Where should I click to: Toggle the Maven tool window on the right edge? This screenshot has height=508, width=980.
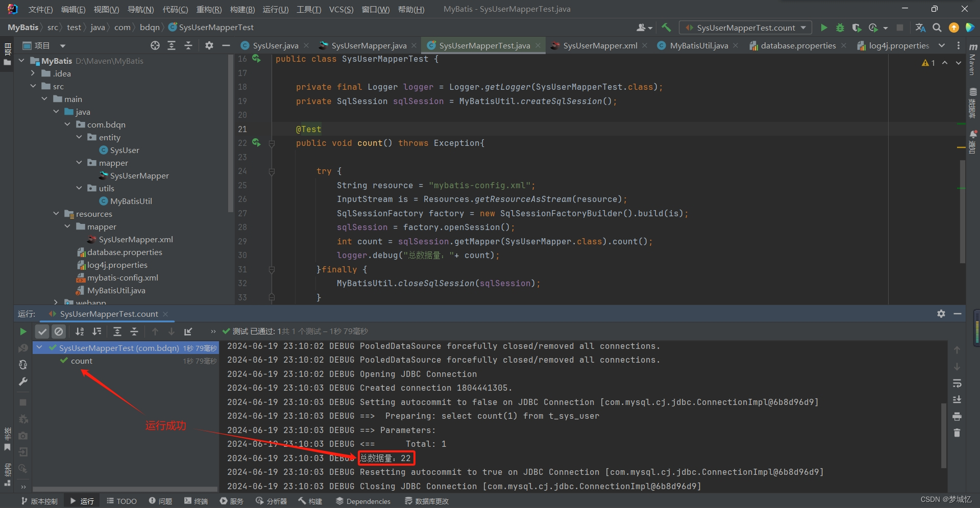pyautogui.click(x=973, y=60)
